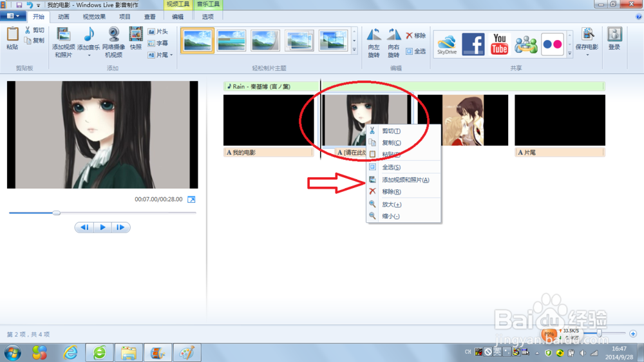The height and width of the screenshot is (362, 644).
Task: Rotate right (向右旋转)
Action: click(393, 43)
